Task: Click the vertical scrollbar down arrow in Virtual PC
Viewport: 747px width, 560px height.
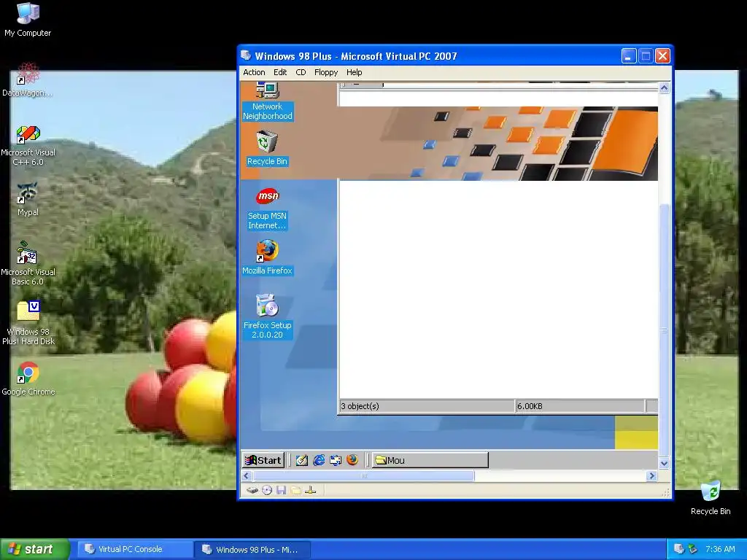Action: coord(664,463)
